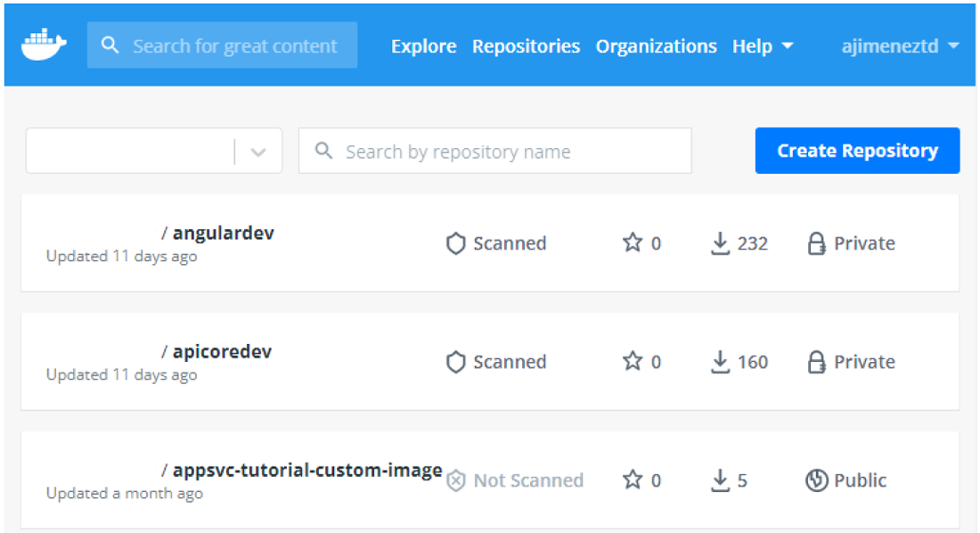
Task: Click the Public globe icon
Action: point(816,480)
